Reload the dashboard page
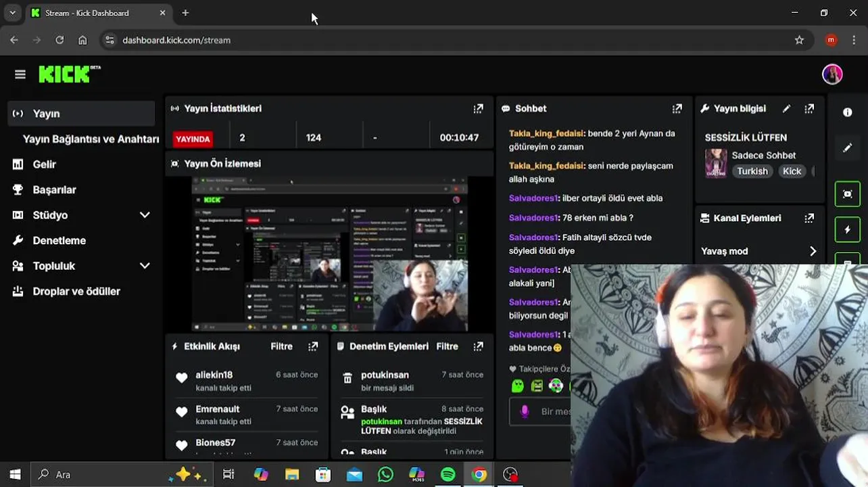868x487 pixels. coord(59,40)
